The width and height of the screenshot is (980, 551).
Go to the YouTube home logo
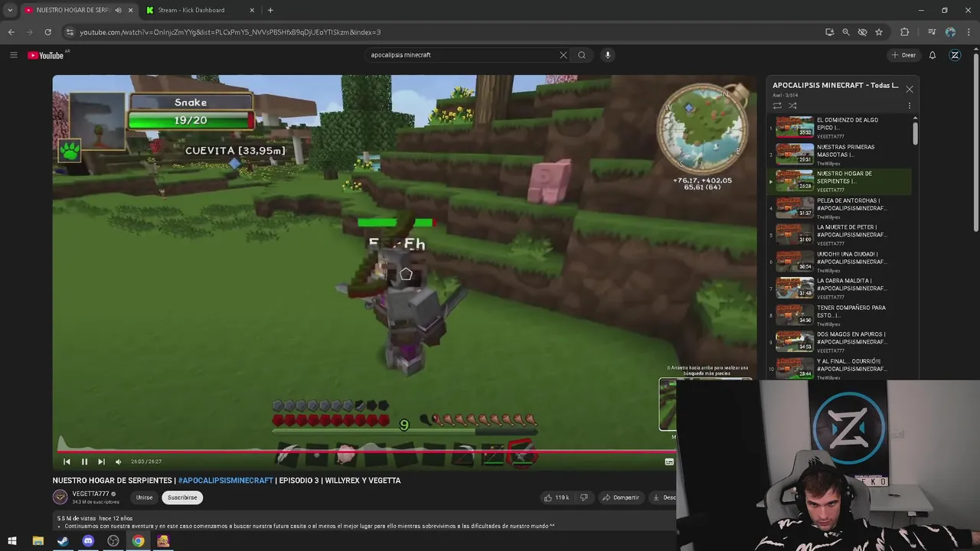pos(46,55)
